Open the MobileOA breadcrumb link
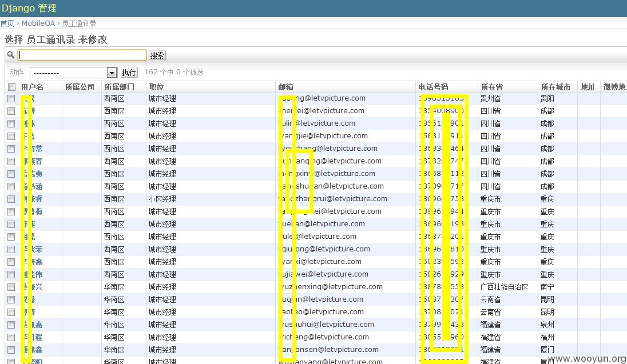627x364 pixels. [x=38, y=23]
